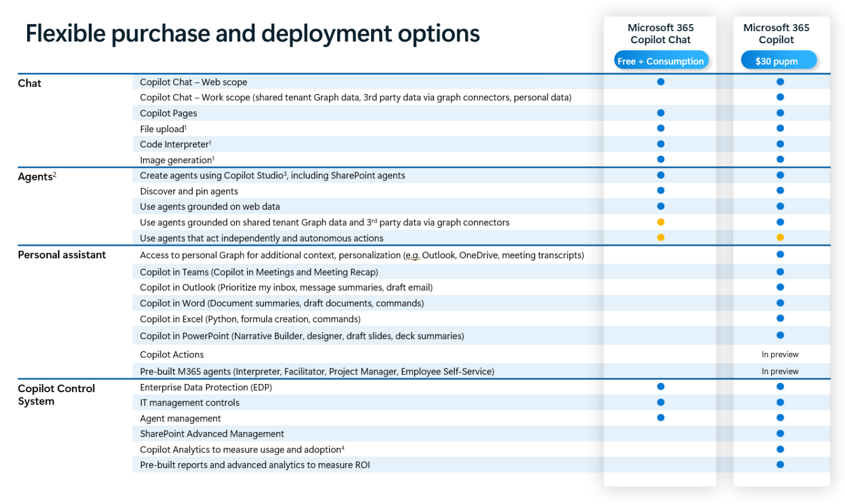This screenshot has width=845, height=504.
Task: Select the Microsoft 365 Copilot column header
Action: tap(777, 33)
